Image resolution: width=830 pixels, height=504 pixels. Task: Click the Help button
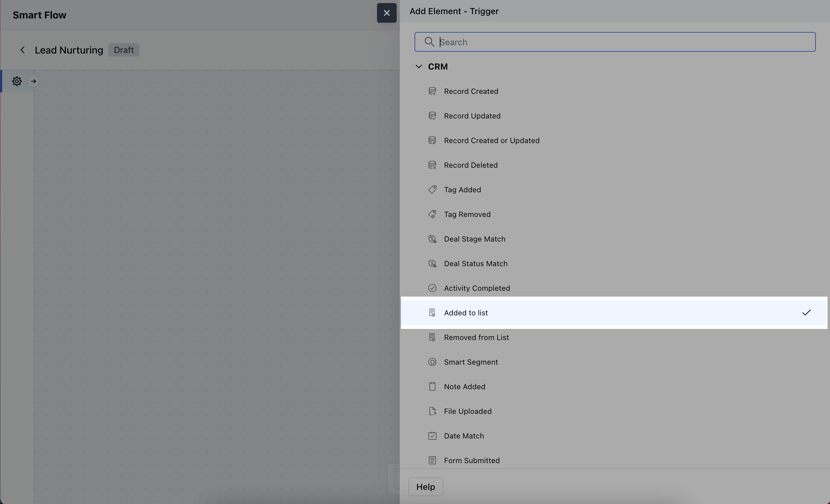(x=425, y=486)
